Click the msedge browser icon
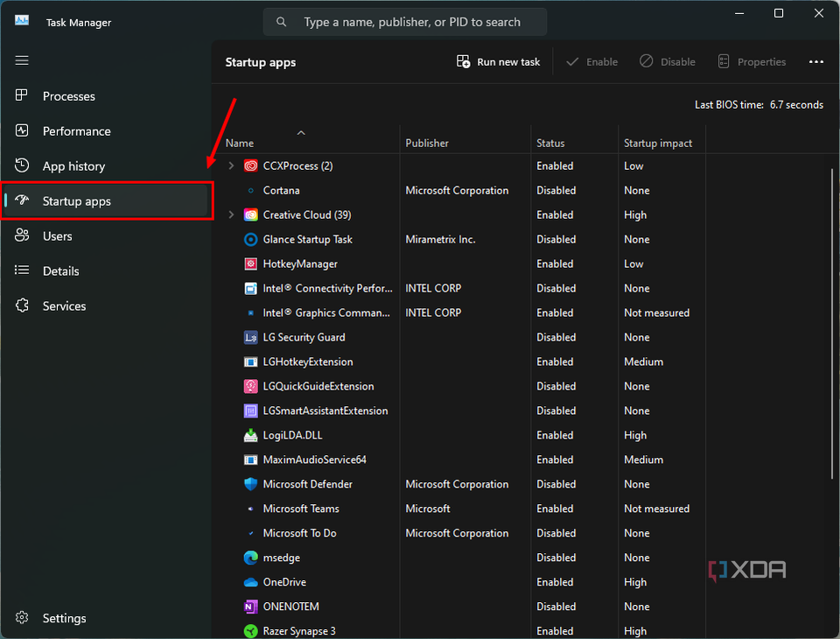Image resolution: width=840 pixels, height=639 pixels. [251, 558]
